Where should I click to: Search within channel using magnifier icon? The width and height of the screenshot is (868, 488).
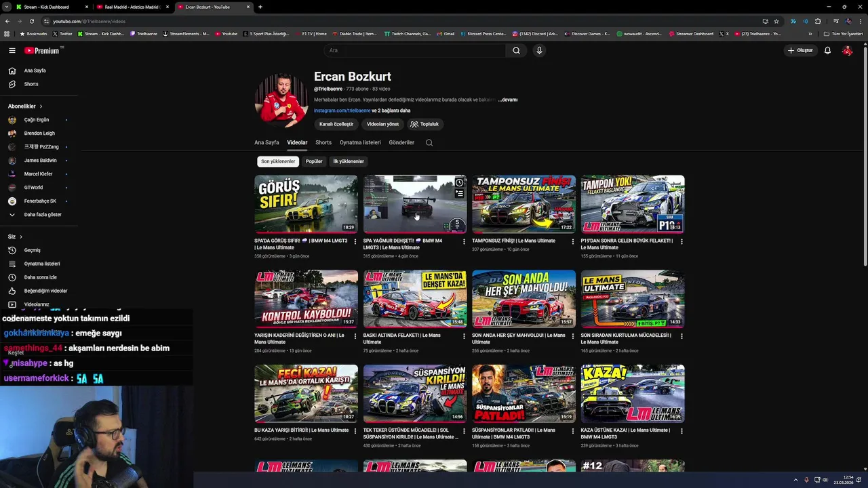[x=429, y=142]
